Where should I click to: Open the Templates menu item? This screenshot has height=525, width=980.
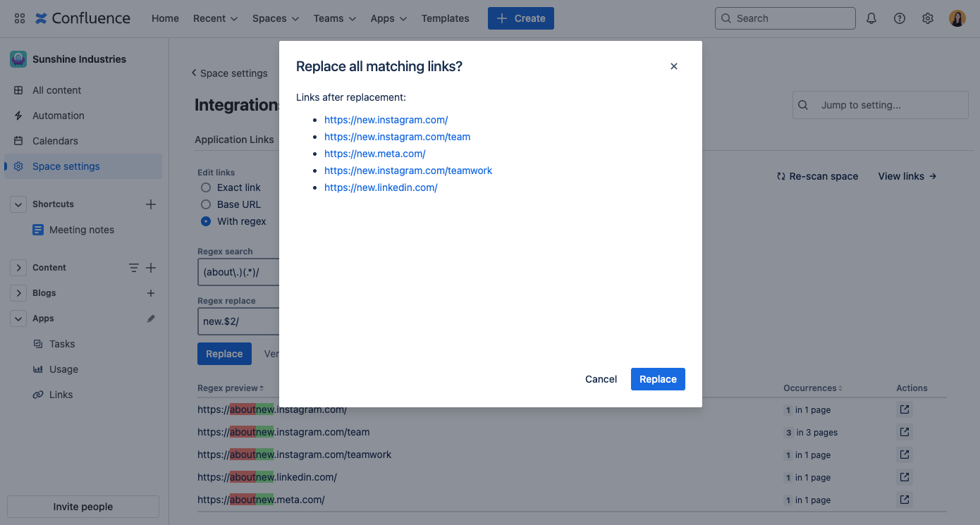point(445,18)
